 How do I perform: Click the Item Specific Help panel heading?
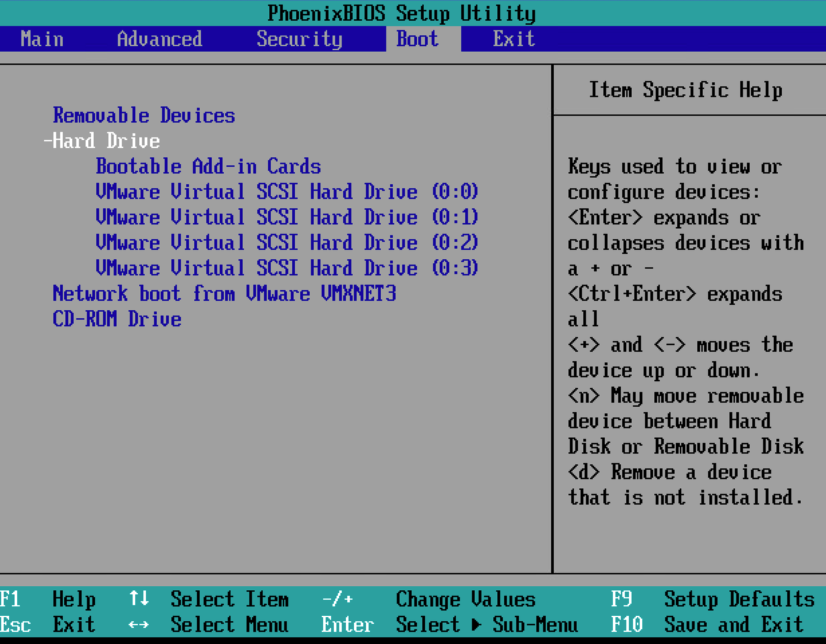[x=686, y=90]
